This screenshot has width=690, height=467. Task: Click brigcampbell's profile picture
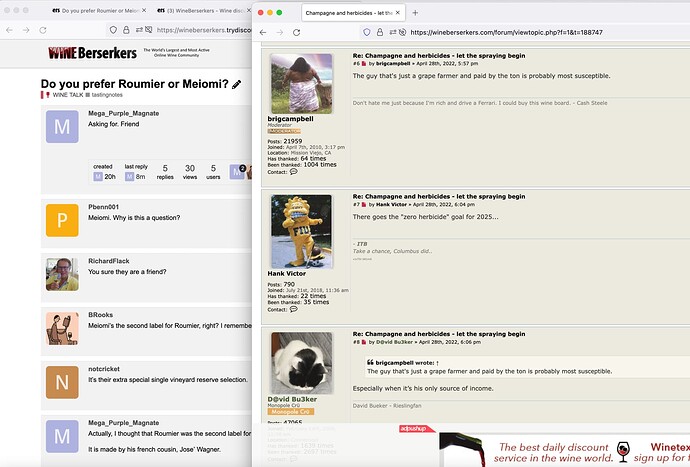301,84
